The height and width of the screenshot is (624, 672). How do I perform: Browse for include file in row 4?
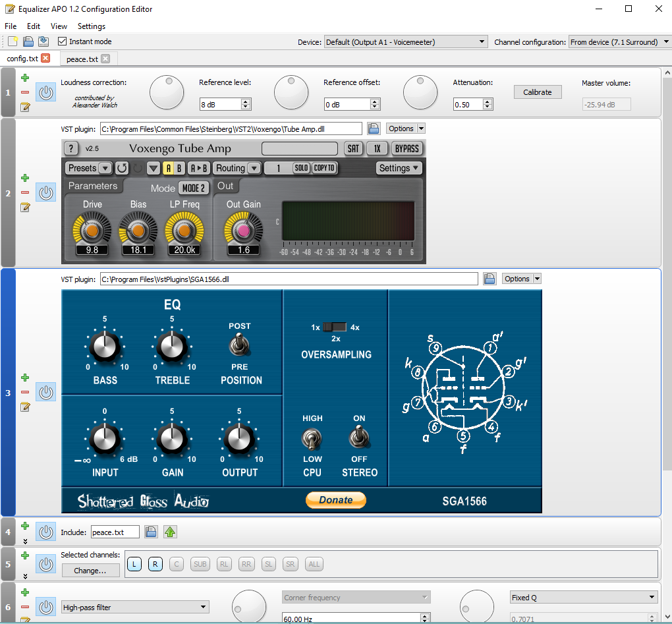151,532
